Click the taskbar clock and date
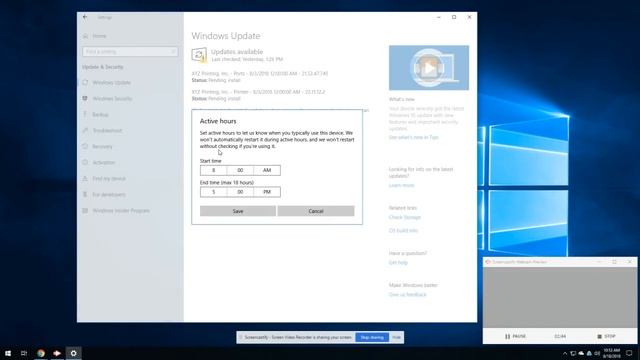Viewport: 640px width, 360px height. tap(611, 353)
